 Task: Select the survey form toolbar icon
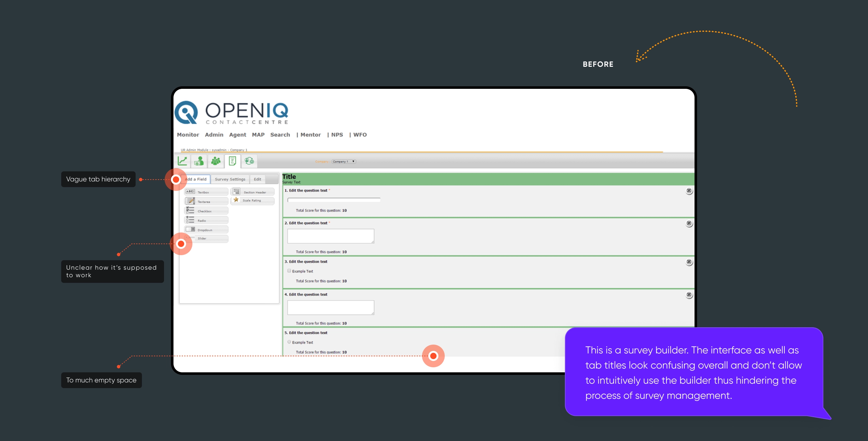pos(232,161)
